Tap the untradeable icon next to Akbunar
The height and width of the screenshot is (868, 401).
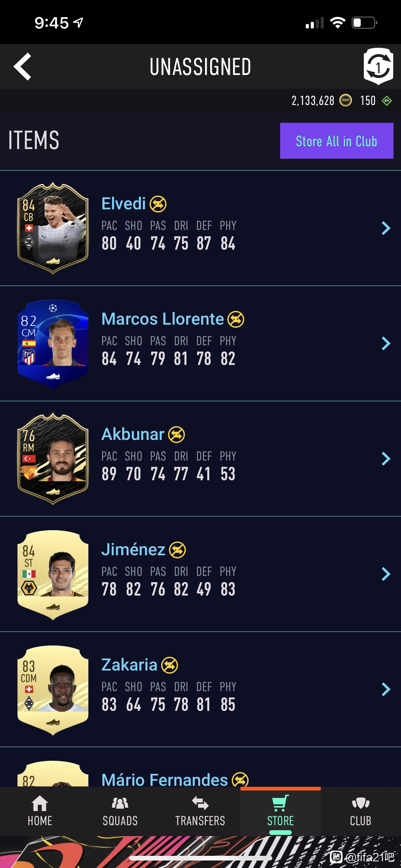(x=176, y=435)
